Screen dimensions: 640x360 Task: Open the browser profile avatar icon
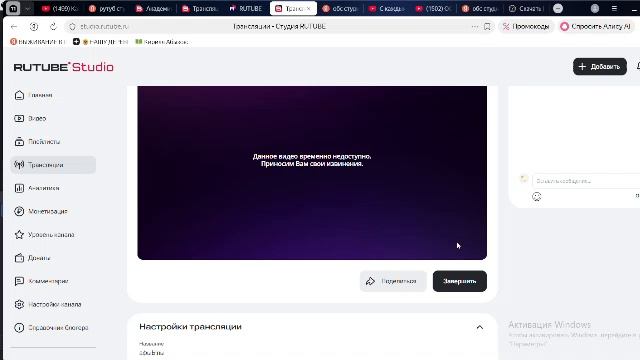[x=595, y=8]
